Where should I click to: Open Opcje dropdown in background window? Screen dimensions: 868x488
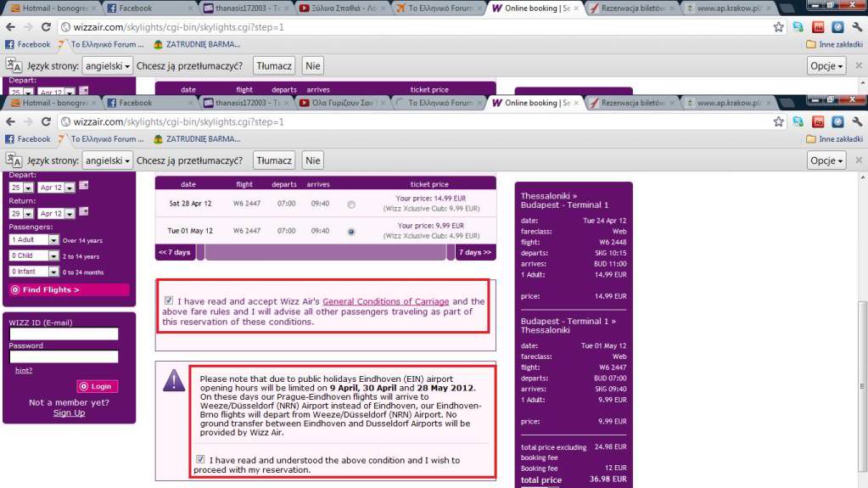[826, 65]
